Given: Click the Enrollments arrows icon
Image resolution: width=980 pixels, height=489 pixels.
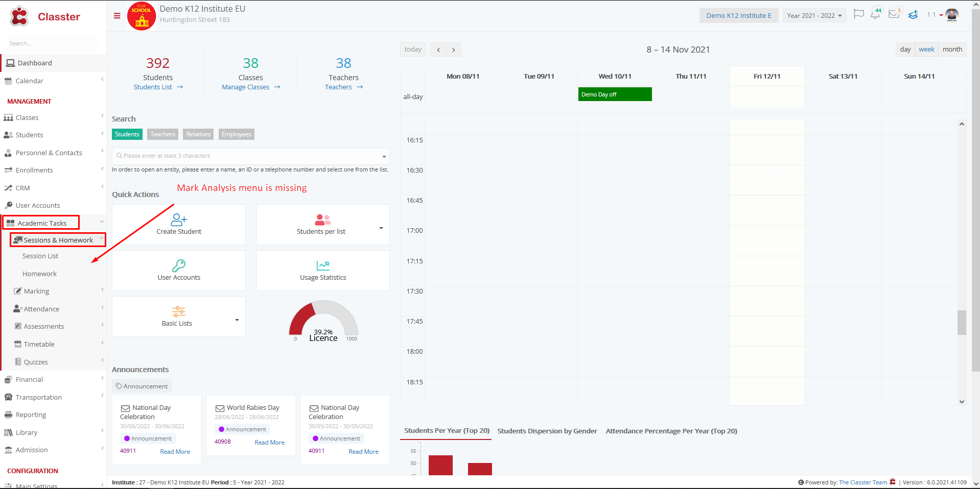Looking at the screenshot, I should click(x=8, y=170).
